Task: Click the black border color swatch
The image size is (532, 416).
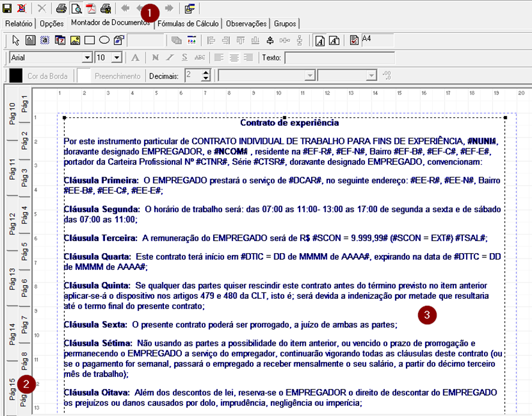Action: coord(16,76)
